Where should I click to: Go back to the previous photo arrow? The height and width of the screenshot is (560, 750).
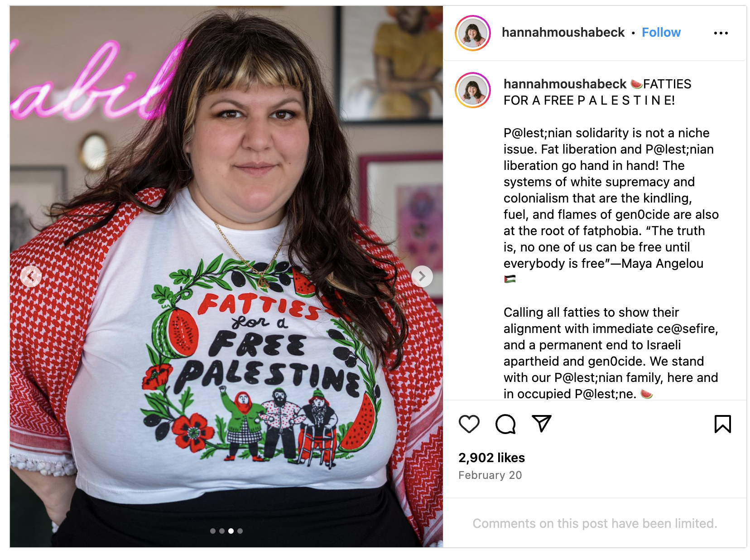pyautogui.click(x=31, y=276)
